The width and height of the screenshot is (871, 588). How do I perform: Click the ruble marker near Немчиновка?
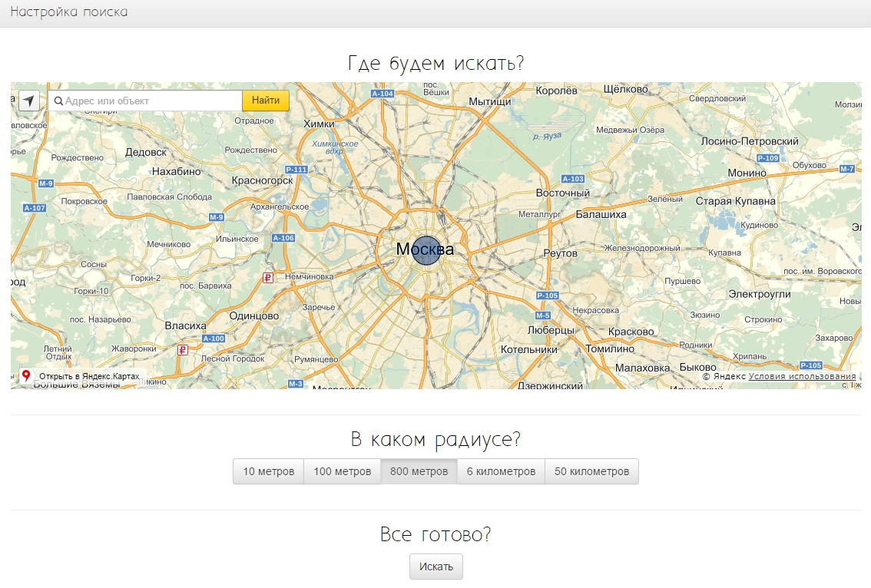268,278
